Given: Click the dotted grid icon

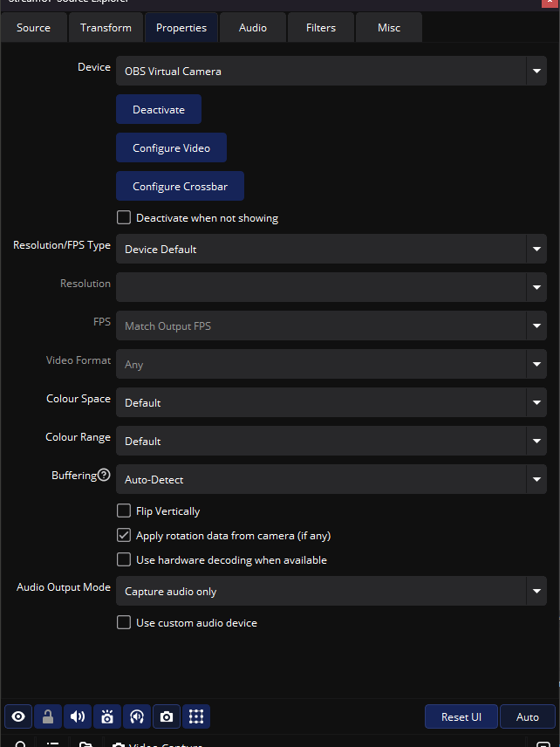Looking at the screenshot, I should (x=196, y=717).
